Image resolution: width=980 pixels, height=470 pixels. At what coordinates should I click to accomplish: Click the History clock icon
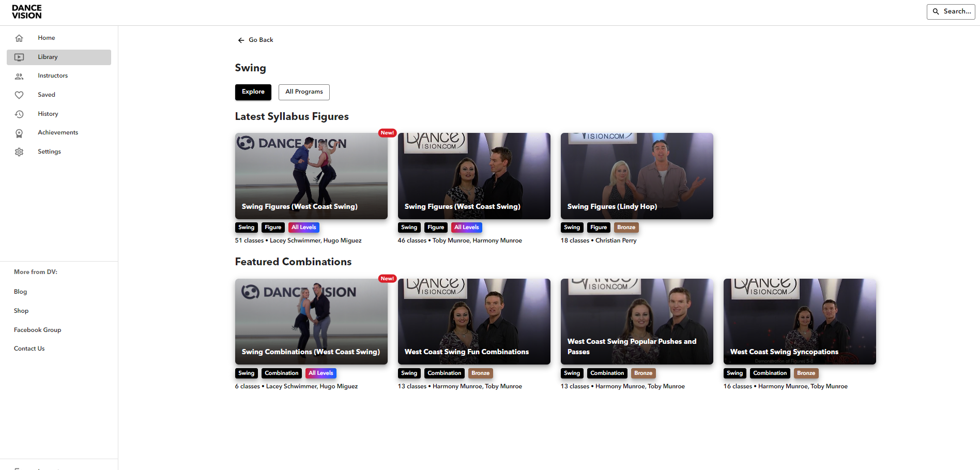coord(19,114)
